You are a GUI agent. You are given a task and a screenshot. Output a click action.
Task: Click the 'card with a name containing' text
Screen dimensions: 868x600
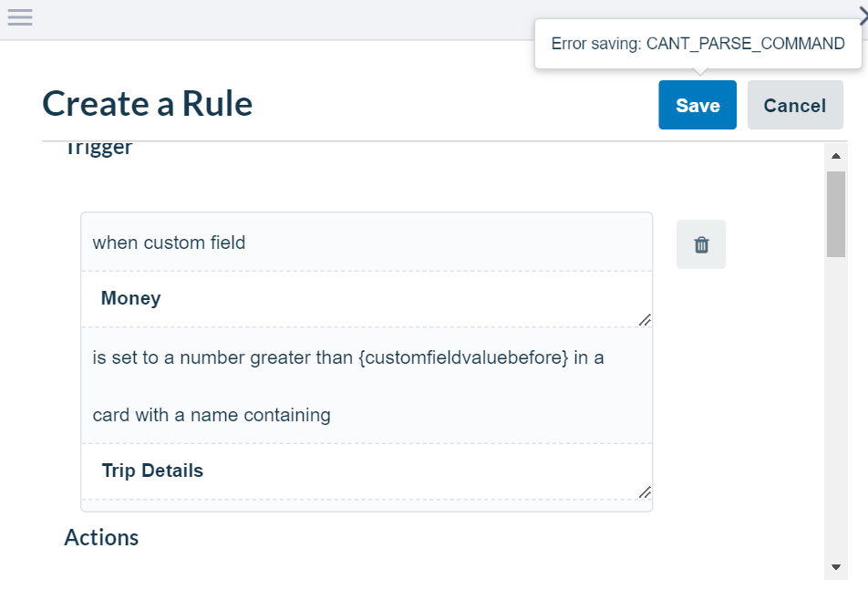[x=212, y=415]
